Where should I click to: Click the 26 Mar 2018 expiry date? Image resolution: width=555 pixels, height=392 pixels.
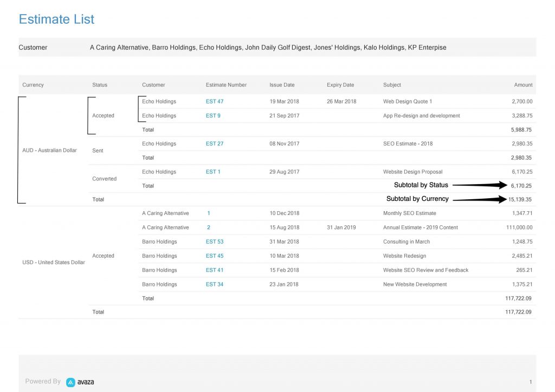341,101
